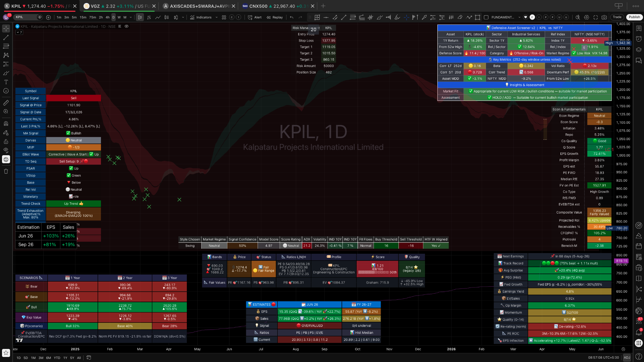Toggle hide all drawings eye tool

(6, 150)
